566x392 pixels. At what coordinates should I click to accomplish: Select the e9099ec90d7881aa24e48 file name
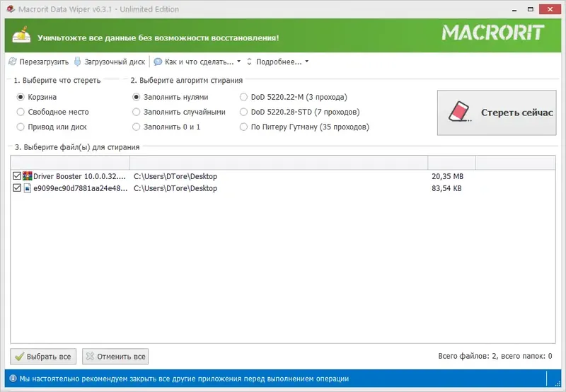[x=80, y=188]
